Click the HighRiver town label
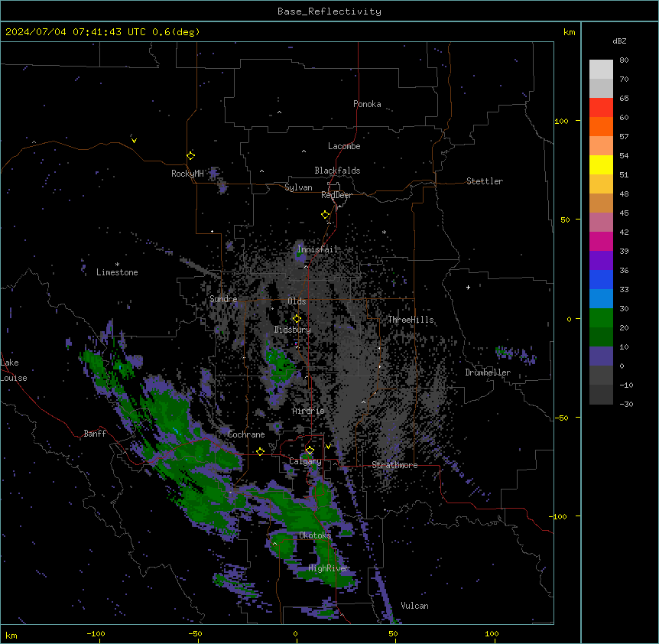The image size is (659, 644). [329, 568]
